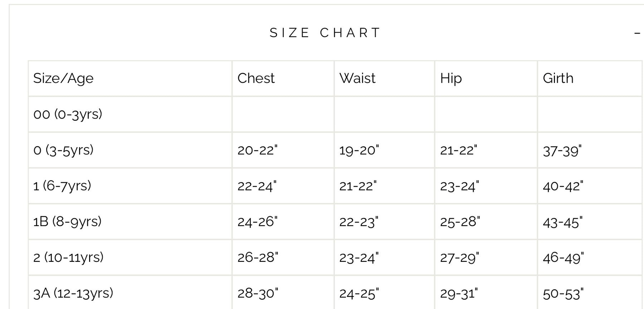This screenshot has width=644, height=309.
Task: Click the SIZE CHART heading
Action: tap(325, 33)
